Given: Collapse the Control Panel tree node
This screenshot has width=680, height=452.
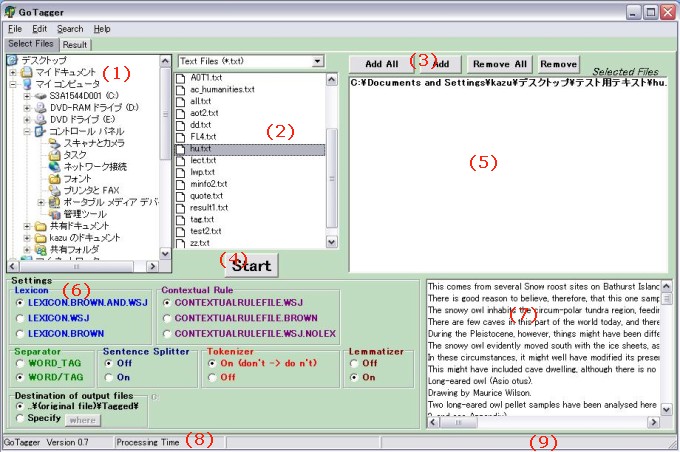Looking at the screenshot, I should (x=27, y=131).
